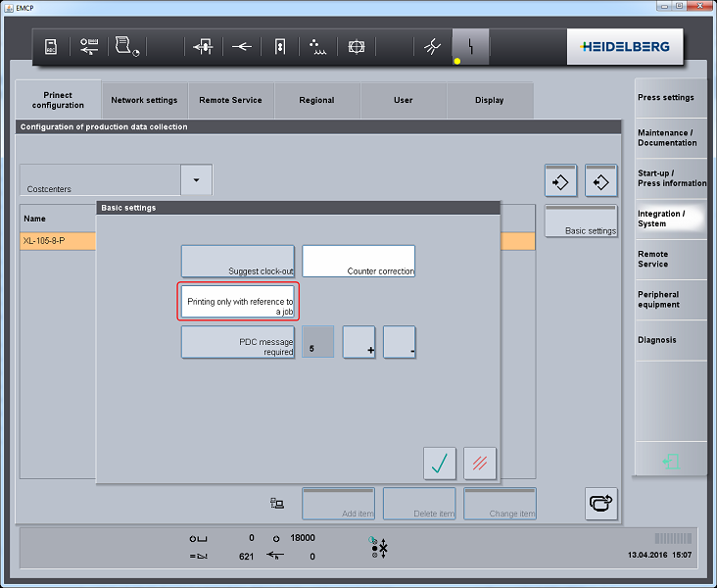
Task: Click the return arrow icon at bottom right
Action: click(x=600, y=504)
